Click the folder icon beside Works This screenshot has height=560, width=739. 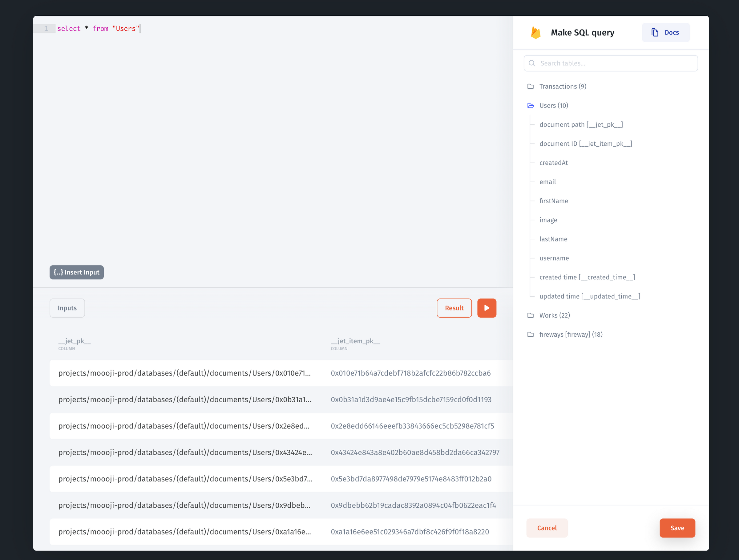click(531, 315)
